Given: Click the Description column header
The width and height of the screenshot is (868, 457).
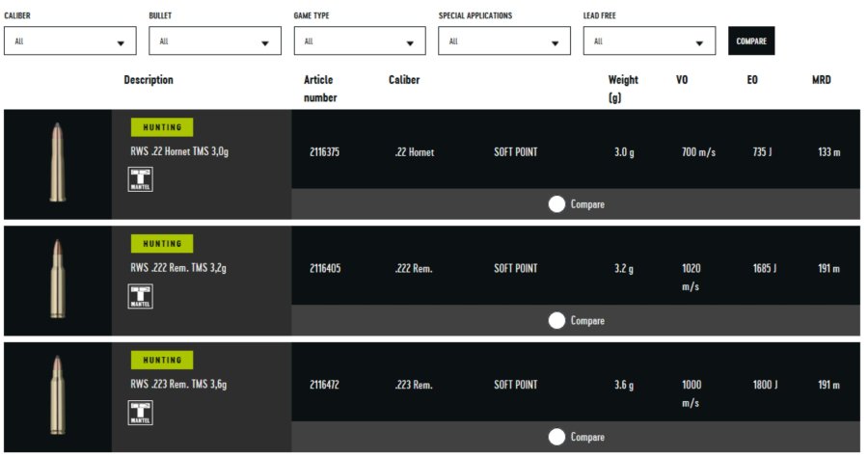Looking at the screenshot, I should 149,80.
